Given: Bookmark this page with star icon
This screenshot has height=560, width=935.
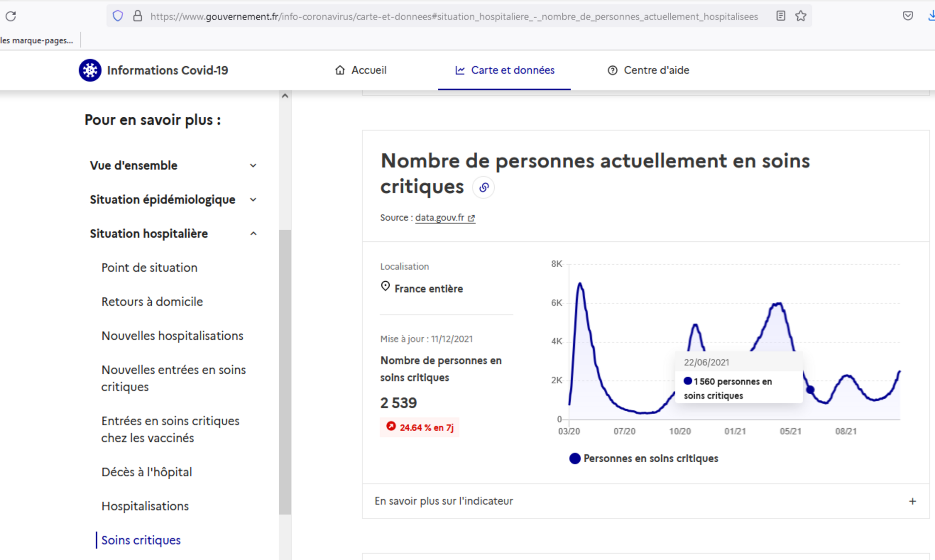Looking at the screenshot, I should (801, 16).
